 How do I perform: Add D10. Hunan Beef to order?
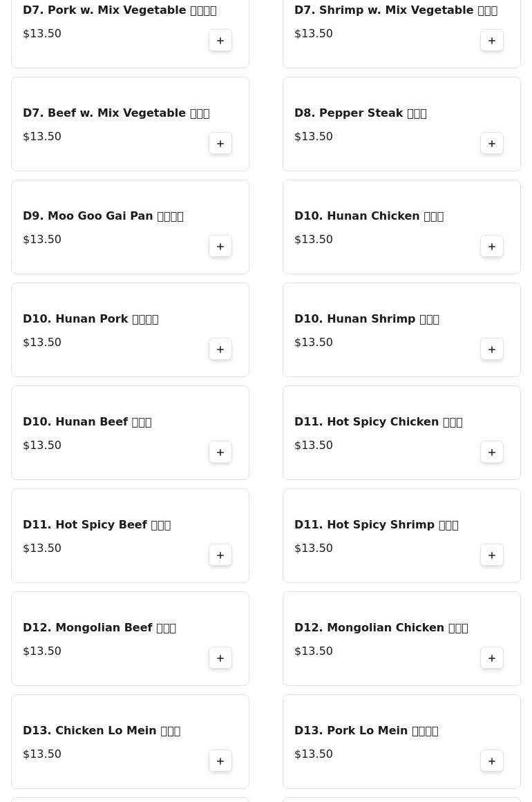(x=220, y=452)
